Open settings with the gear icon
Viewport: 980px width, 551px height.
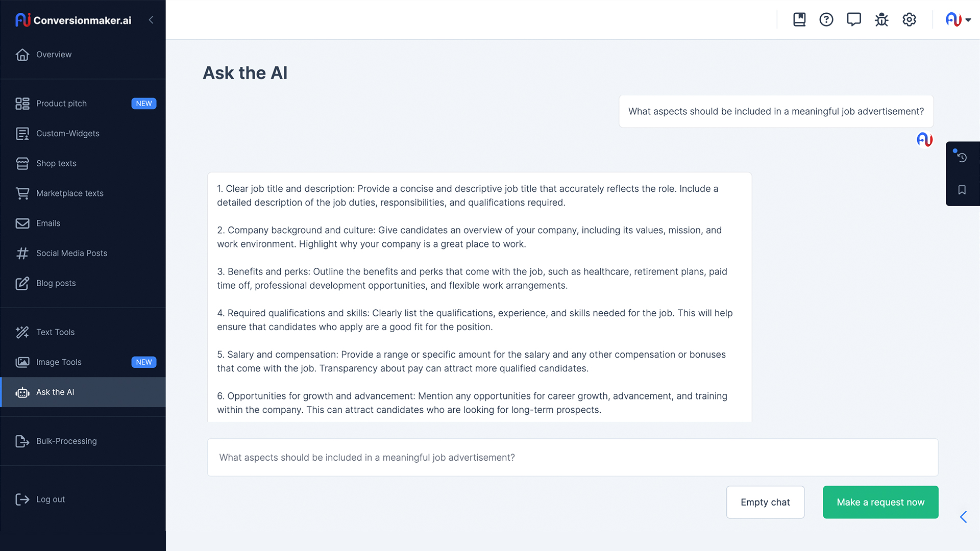point(909,20)
